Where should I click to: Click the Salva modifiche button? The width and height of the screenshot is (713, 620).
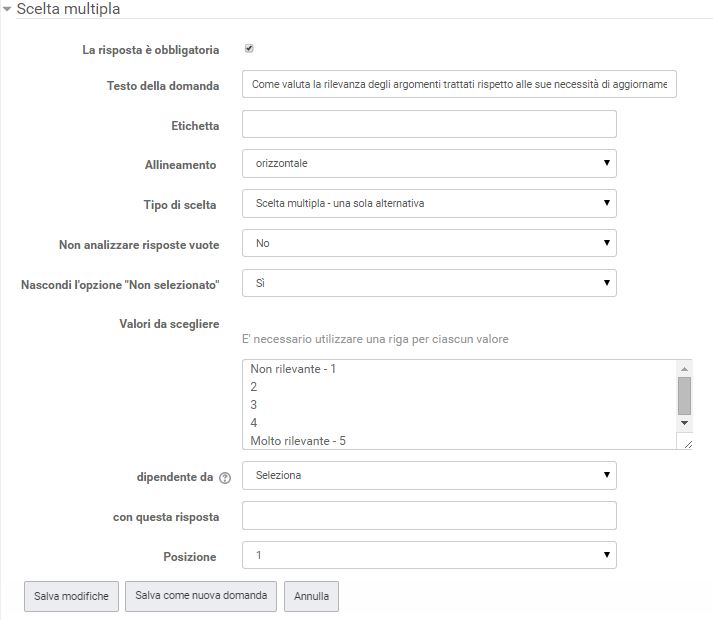click(x=71, y=596)
